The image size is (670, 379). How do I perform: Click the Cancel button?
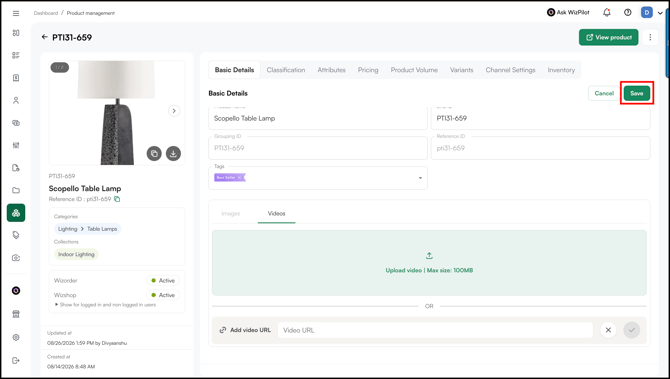click(604, 93)
